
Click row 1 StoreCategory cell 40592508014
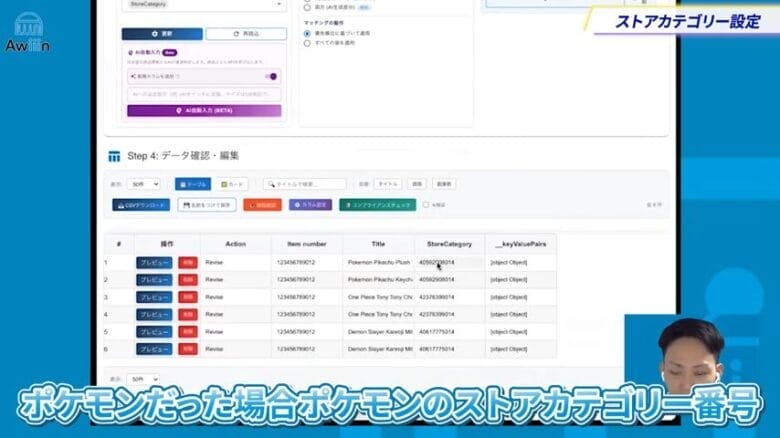(x=450, y=262)
